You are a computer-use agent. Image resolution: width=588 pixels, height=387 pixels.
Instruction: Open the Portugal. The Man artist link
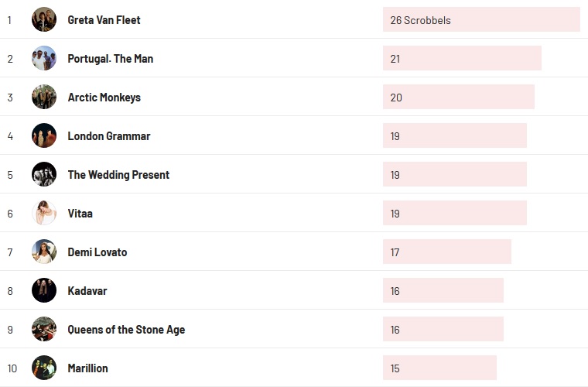[110, 59]
